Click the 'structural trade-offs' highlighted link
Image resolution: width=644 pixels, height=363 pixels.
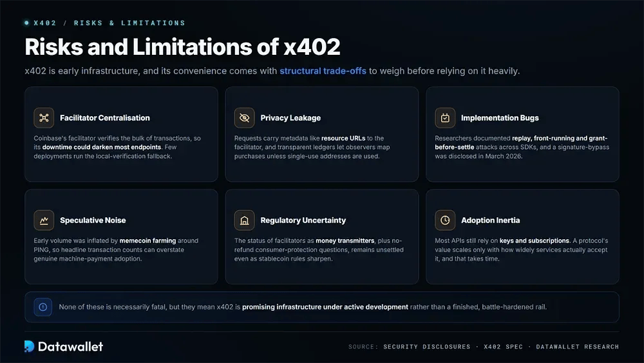point(323,71)
